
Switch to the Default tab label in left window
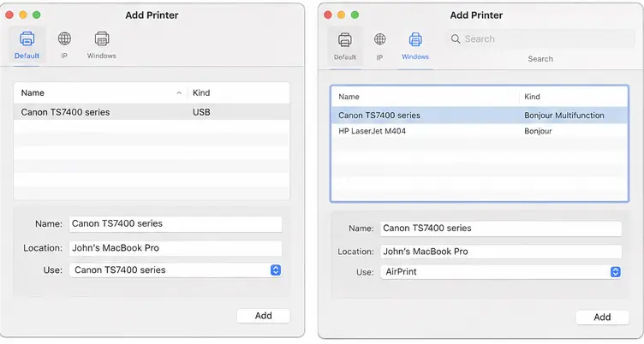[27, 56]
